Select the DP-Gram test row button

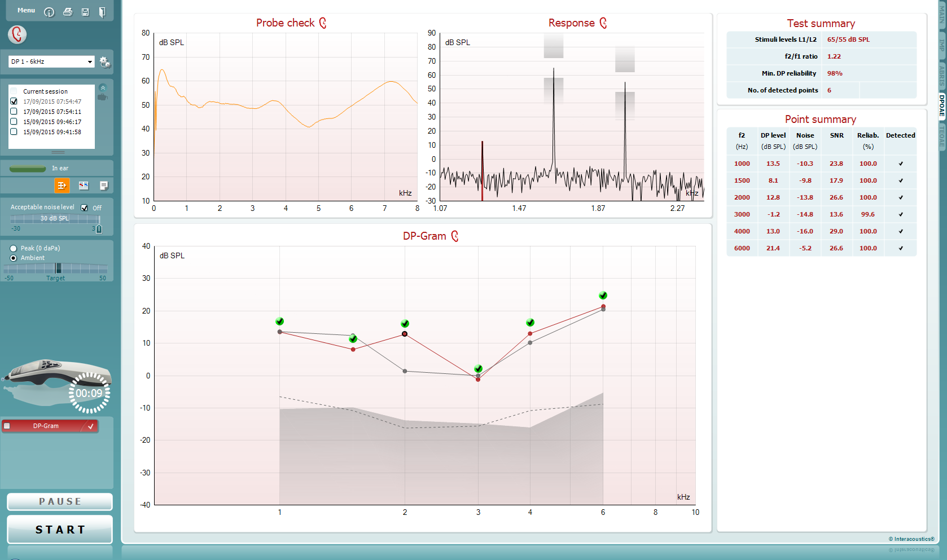point(50,426)
